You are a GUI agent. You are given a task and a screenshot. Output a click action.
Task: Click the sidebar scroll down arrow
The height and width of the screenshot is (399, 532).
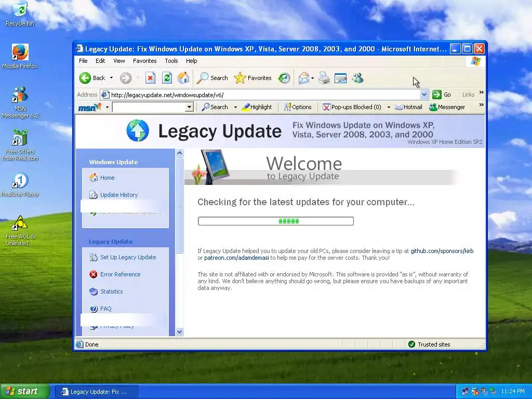(179, 332)
